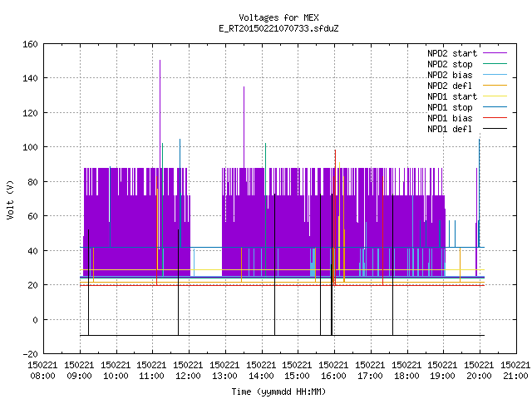Click the 100 y-axis tick label
Screen dimensions: 532x399
[30, 147]
